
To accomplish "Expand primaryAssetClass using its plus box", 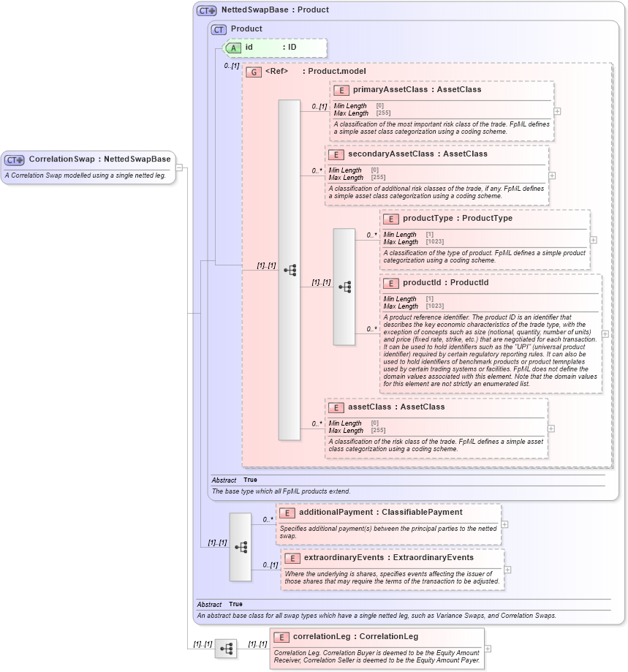I will point(556,111).
